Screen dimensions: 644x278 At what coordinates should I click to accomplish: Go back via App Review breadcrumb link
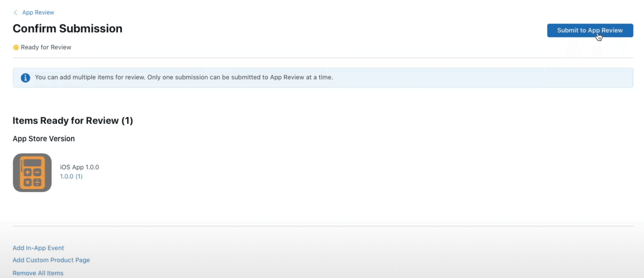coord(38,13)
